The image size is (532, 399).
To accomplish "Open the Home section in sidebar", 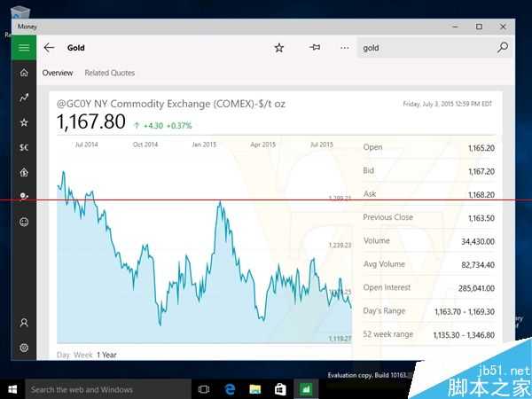I will 24,73.
